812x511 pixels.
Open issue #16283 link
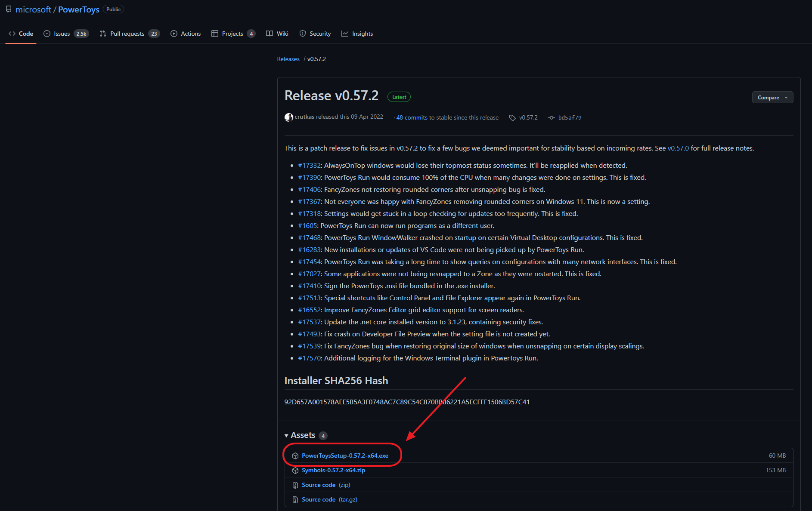click(x=310, y=249)
